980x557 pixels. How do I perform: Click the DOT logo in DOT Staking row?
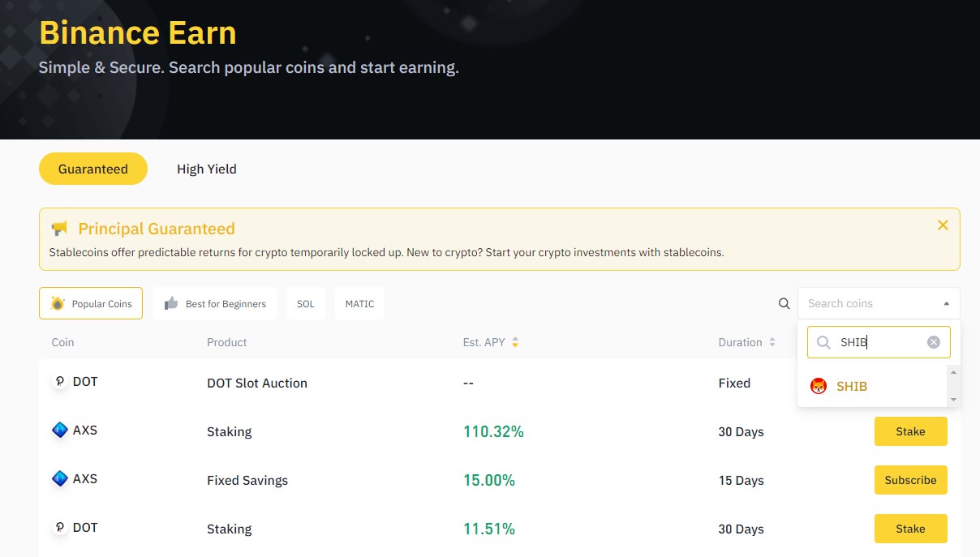59,528
